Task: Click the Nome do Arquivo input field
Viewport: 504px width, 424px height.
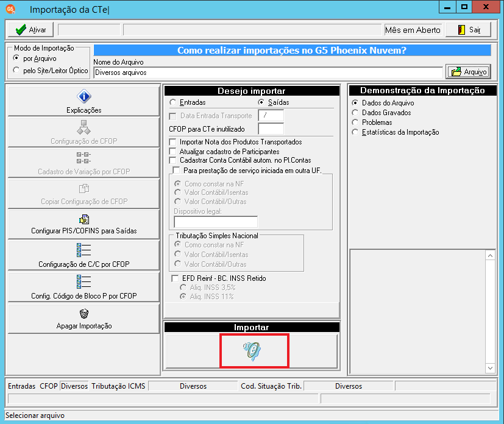Action: pos(268,72)
